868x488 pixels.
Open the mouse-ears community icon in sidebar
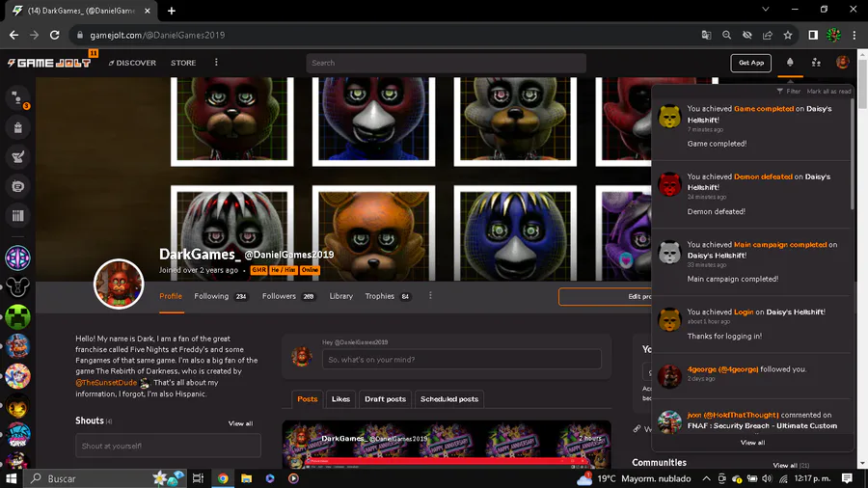tap(17, 287)
